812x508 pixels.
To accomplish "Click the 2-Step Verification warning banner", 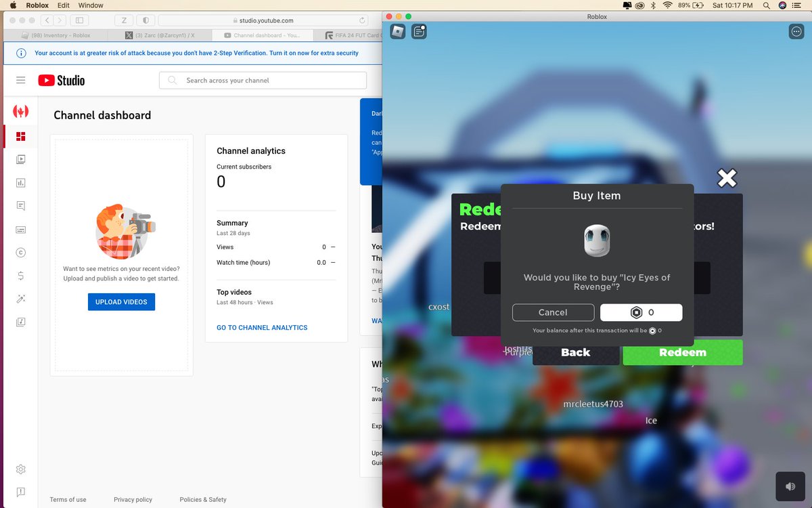I will (x=192, y=53).
